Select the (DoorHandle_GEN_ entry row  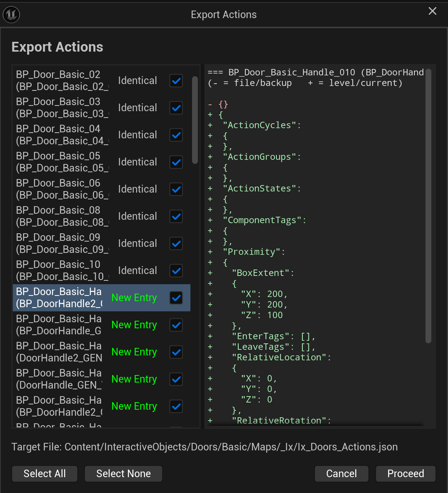[101, 379]
